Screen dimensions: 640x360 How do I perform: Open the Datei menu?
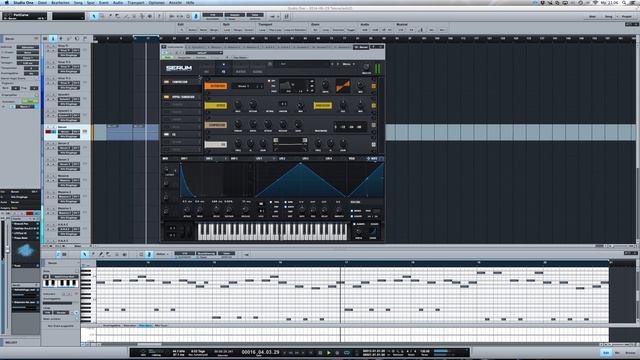coord(42,2)
